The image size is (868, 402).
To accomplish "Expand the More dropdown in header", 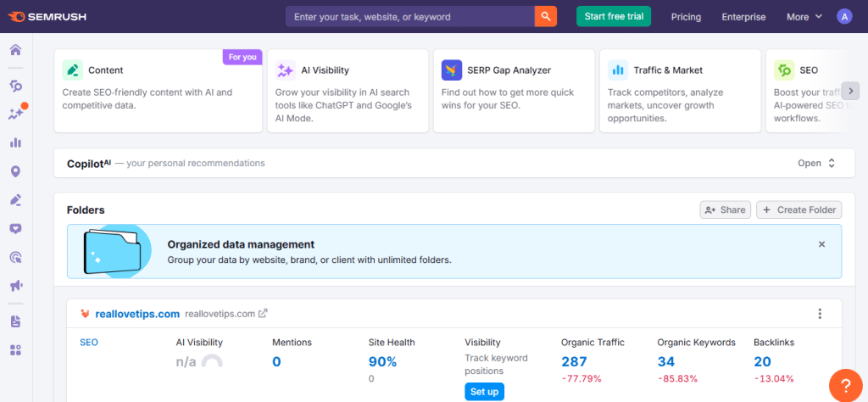I will point(804,17).
